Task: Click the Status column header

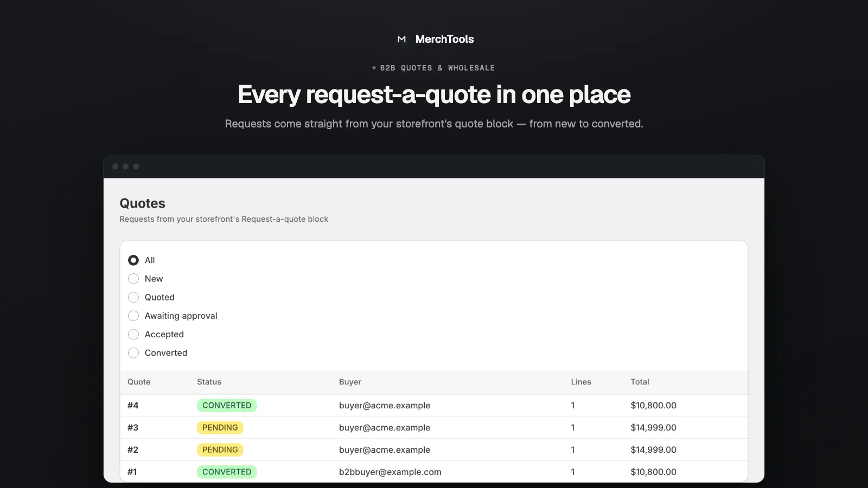Action: [209, 382]
